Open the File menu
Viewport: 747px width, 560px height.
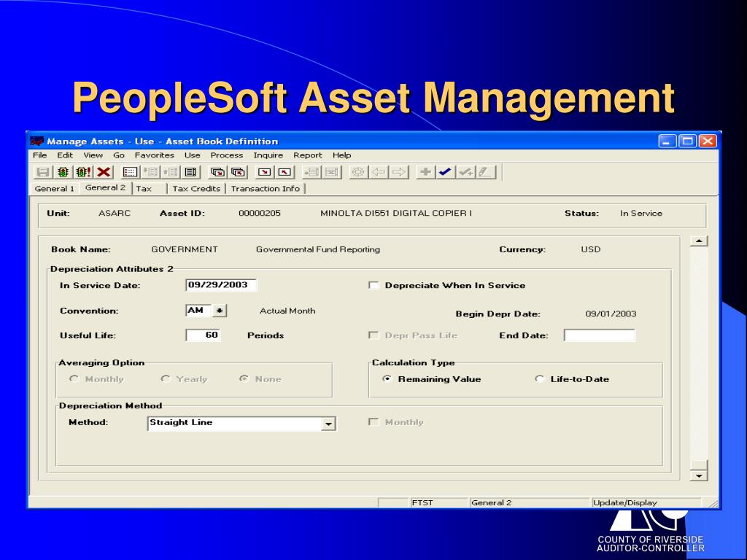click(39, 155)
